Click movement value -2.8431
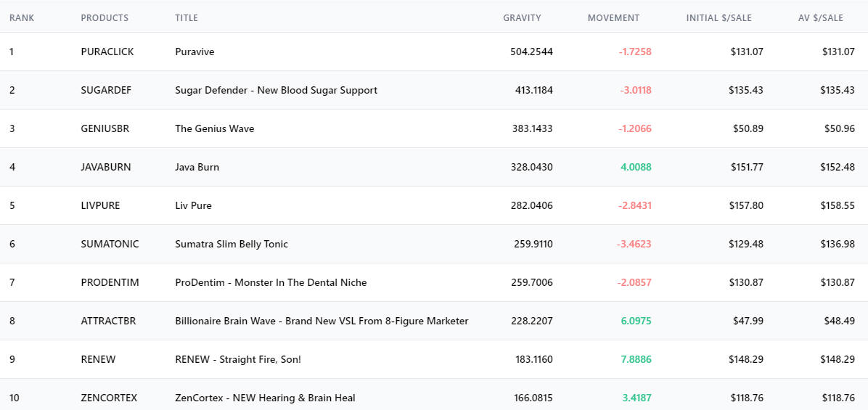The image size is (868, 410). click(x=635, y=206)
